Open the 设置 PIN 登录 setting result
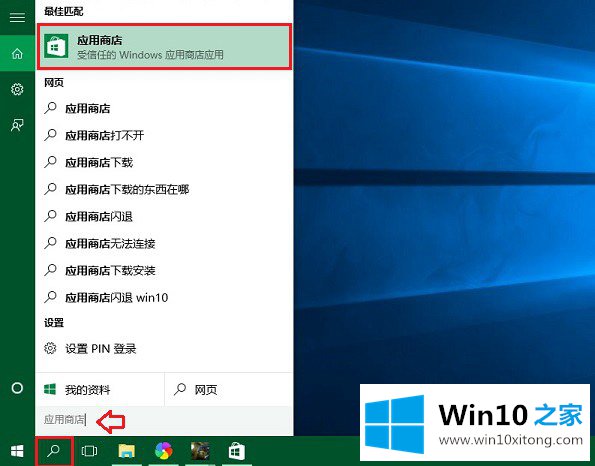 click(x=164, y=348)
